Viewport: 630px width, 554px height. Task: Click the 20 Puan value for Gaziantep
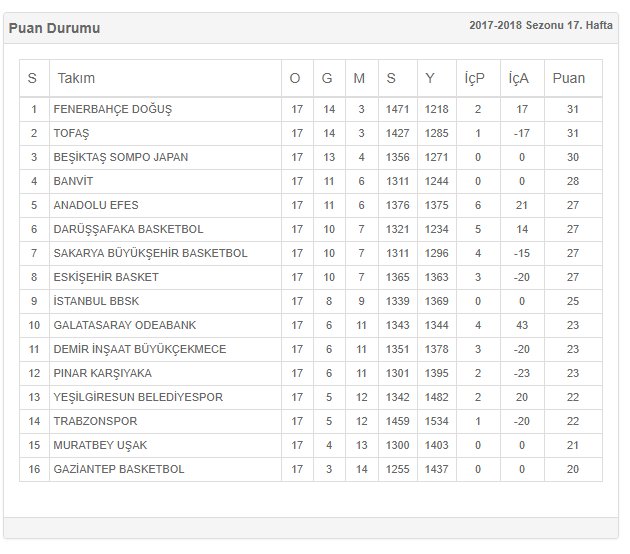pos(573,469)
